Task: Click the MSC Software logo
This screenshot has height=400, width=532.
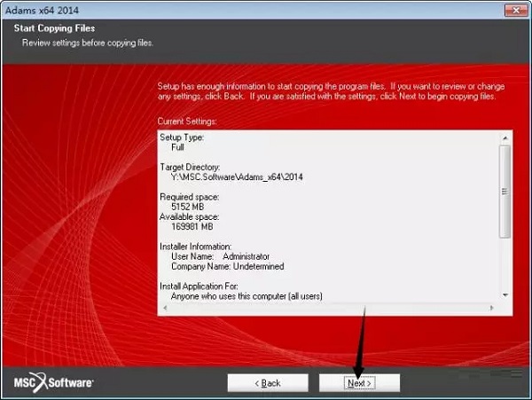Action: (x=53, y=382)
